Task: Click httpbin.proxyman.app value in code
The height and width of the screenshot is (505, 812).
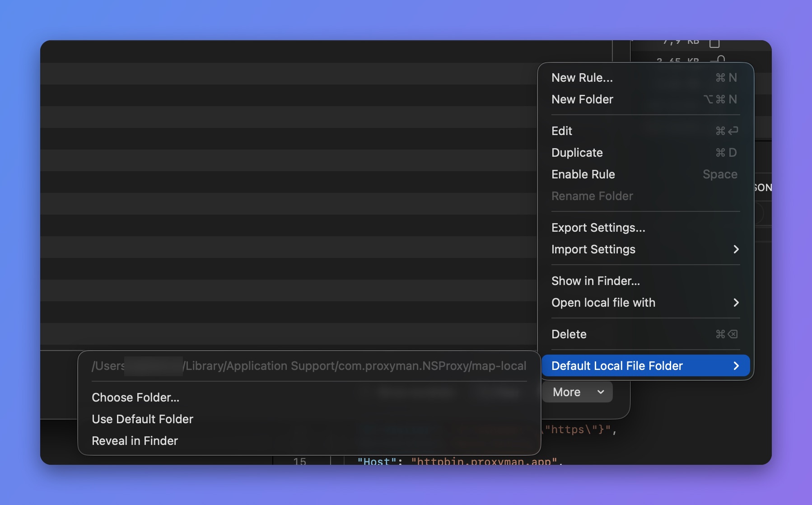Action: 484,462
